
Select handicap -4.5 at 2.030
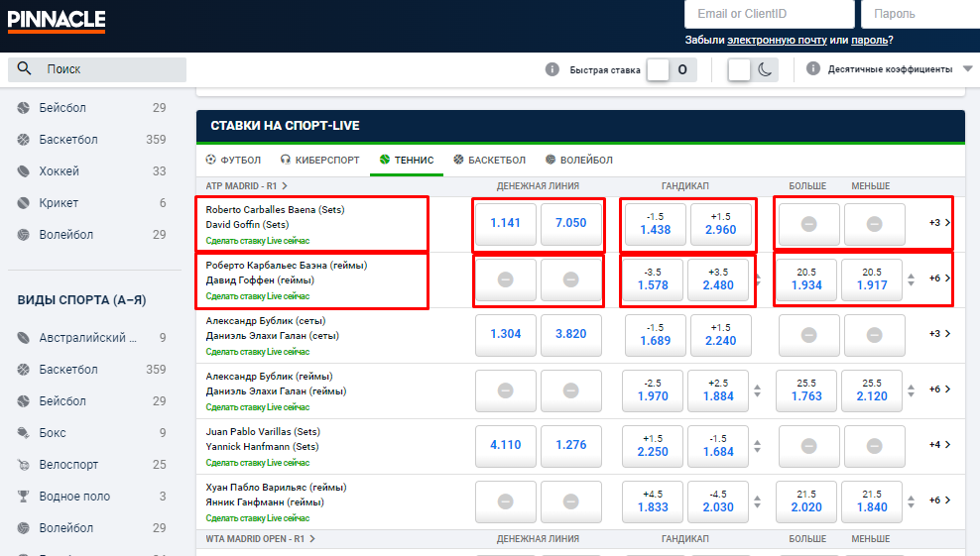tap(718, 501)
